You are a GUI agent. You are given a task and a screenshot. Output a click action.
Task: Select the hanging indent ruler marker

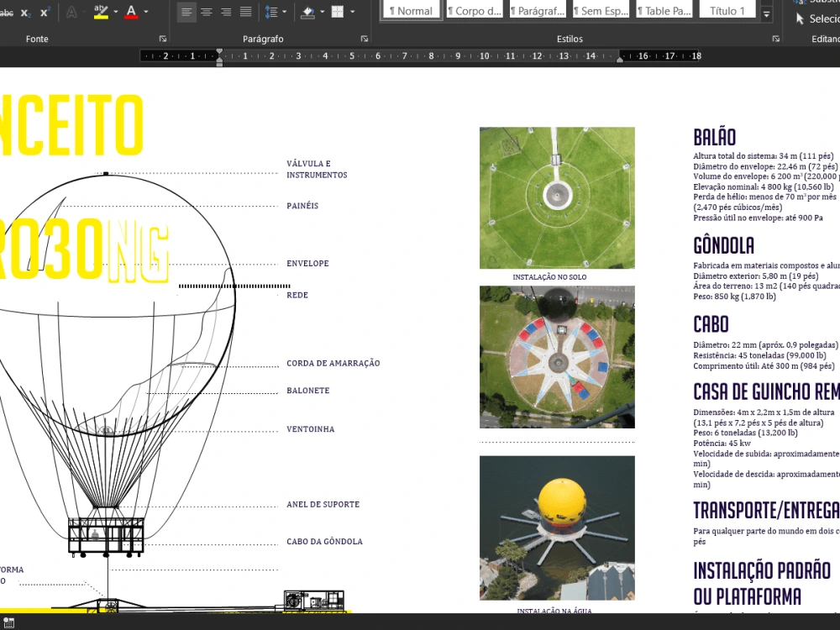click(219, 59)
